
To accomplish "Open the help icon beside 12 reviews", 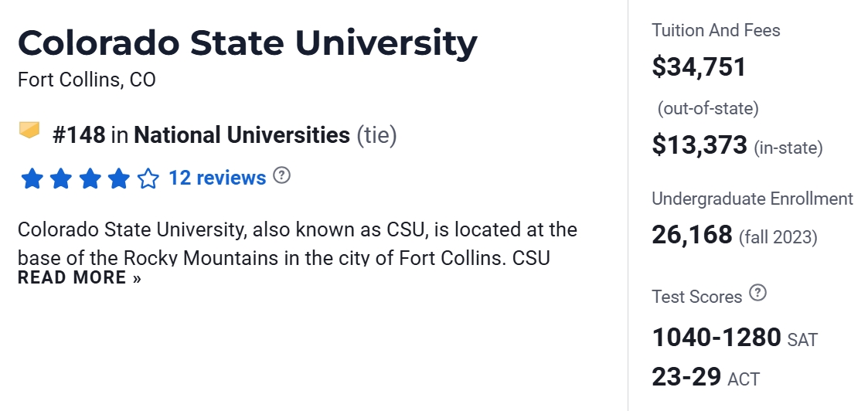I will 282,175.
